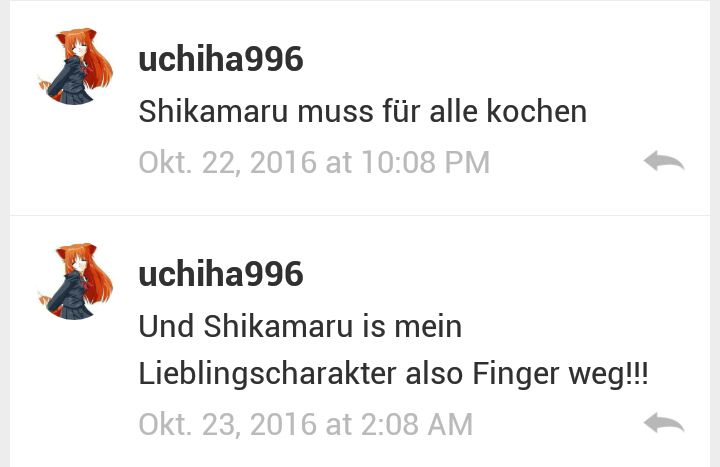Click the word 'kochen' in the first comment
720x467 pixels.
(537, 112)
